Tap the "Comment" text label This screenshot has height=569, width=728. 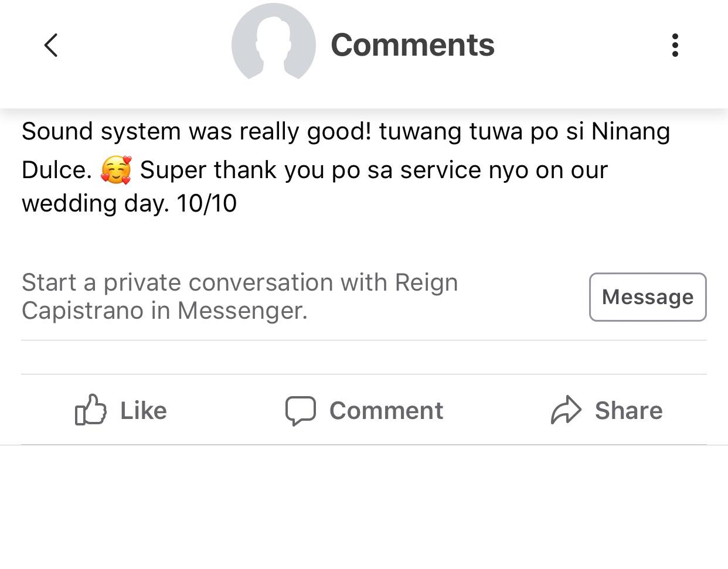pyautogui.click(x=386, y=411)
